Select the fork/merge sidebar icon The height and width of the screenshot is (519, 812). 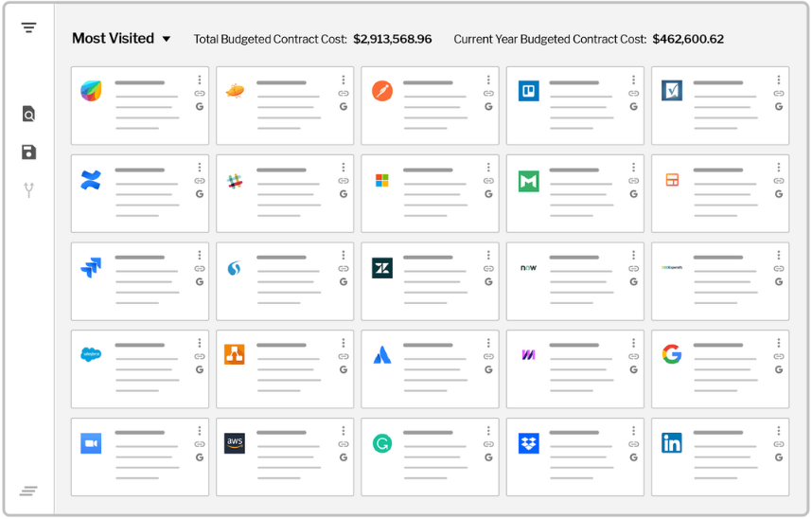(29, 189)
